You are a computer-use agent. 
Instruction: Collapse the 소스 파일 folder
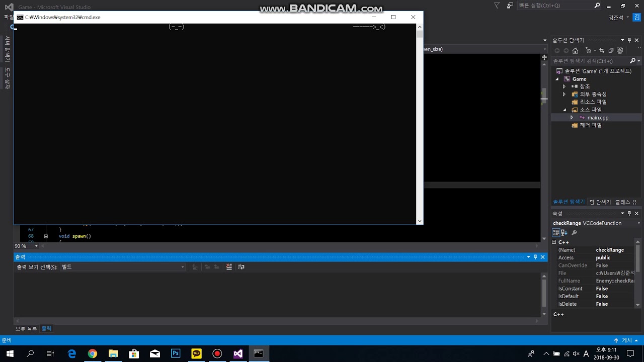(x=564, y=110)
